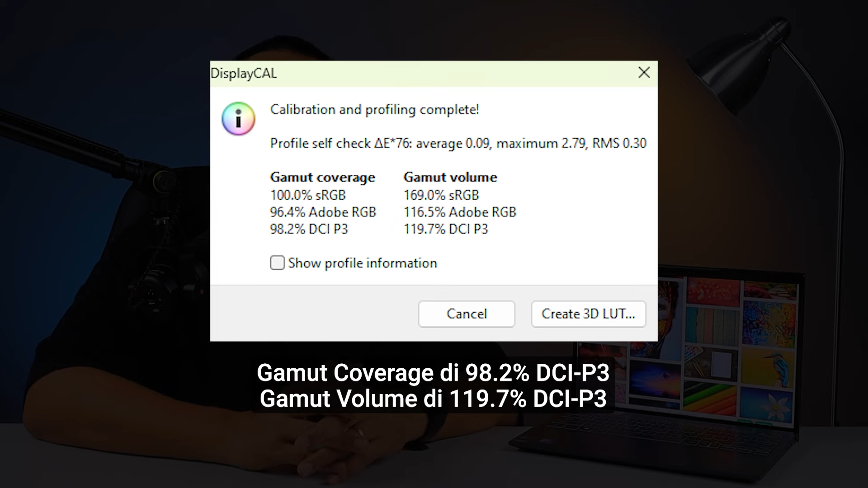This screenshot has width=868, height=488.
Task: Select the 116.5% Adobe RGB volume value
Action: pyautogui.click(x=460, y=212)
